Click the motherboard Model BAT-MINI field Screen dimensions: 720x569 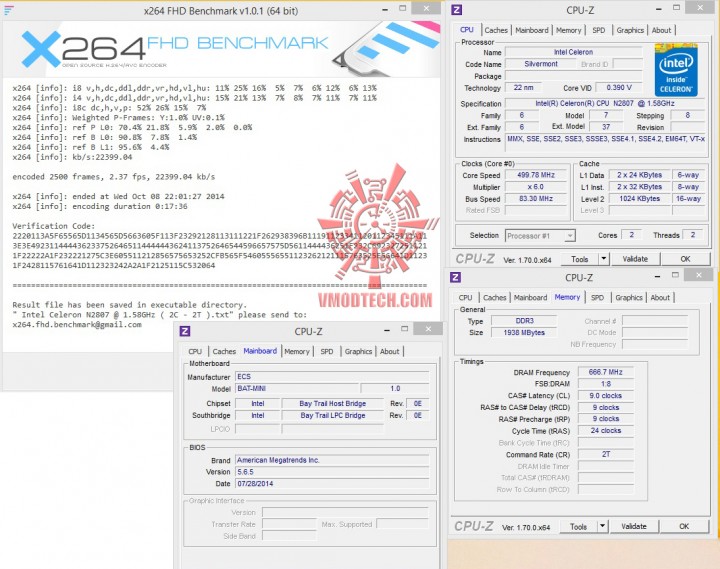(298, 389)
